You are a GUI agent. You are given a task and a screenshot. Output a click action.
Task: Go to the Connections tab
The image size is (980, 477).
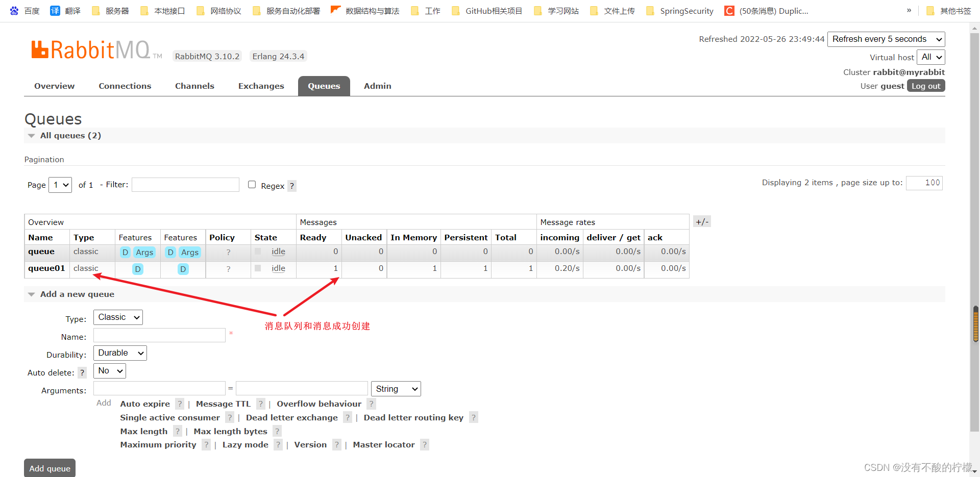[125, 86]
